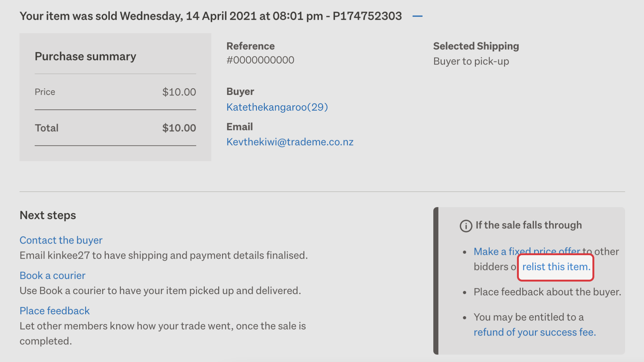
Task: Click the Next steps heading
Action: [x=48, y=215]
